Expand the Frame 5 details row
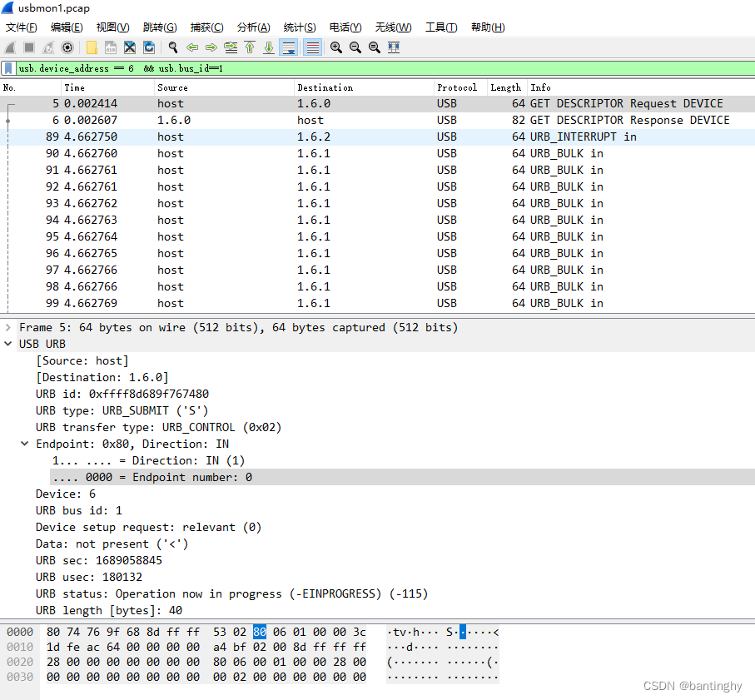The height and width of the screenshot is (700, 755). (7, 328)
